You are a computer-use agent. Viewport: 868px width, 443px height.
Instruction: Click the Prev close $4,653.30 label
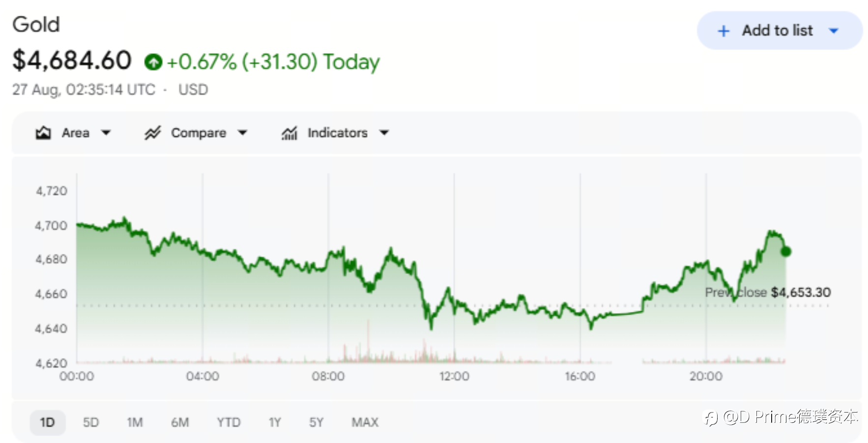(768, 292)
